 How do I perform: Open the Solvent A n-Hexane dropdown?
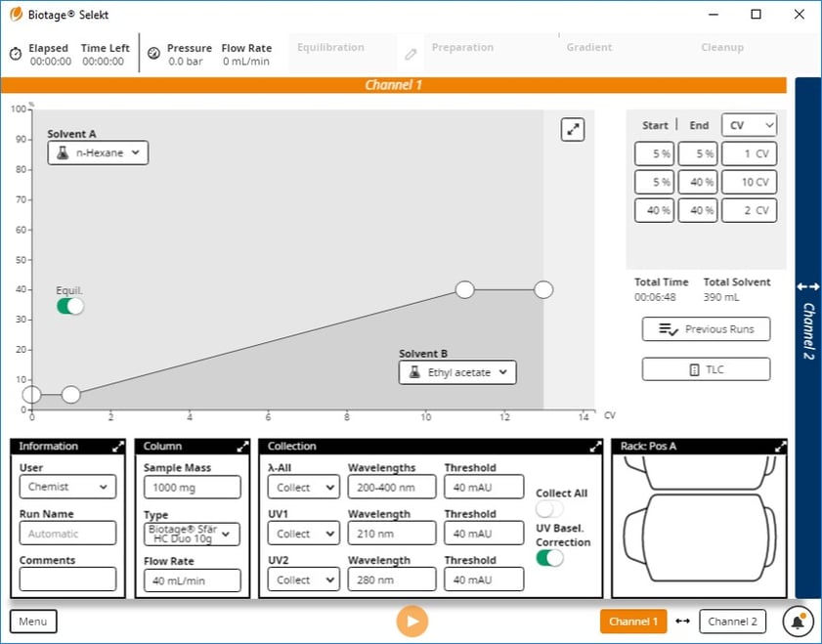point(98,153)
